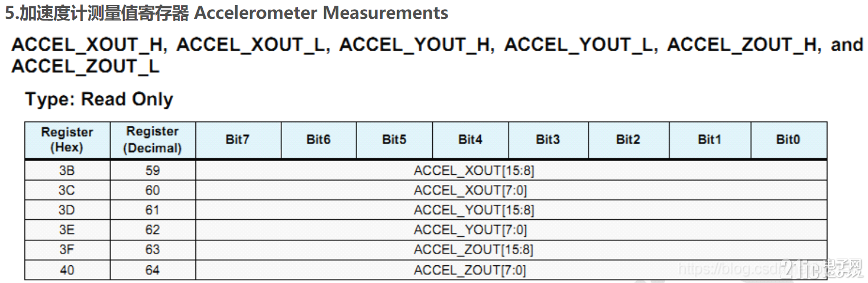Click the Bit3 column header
The height and width of the screenshot is (283, 868).
click(548, 140)
